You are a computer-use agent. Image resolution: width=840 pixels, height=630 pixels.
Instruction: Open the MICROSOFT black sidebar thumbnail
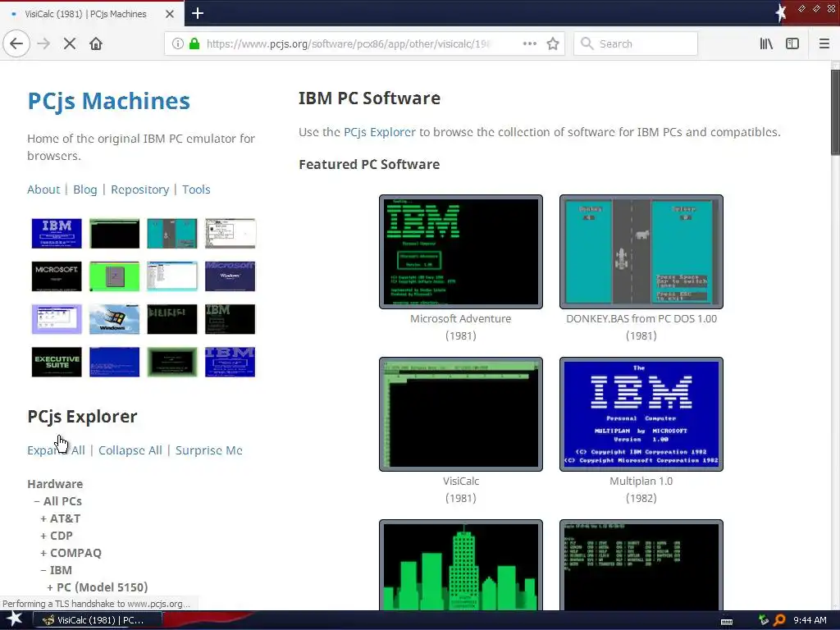(x=57, y=276)
